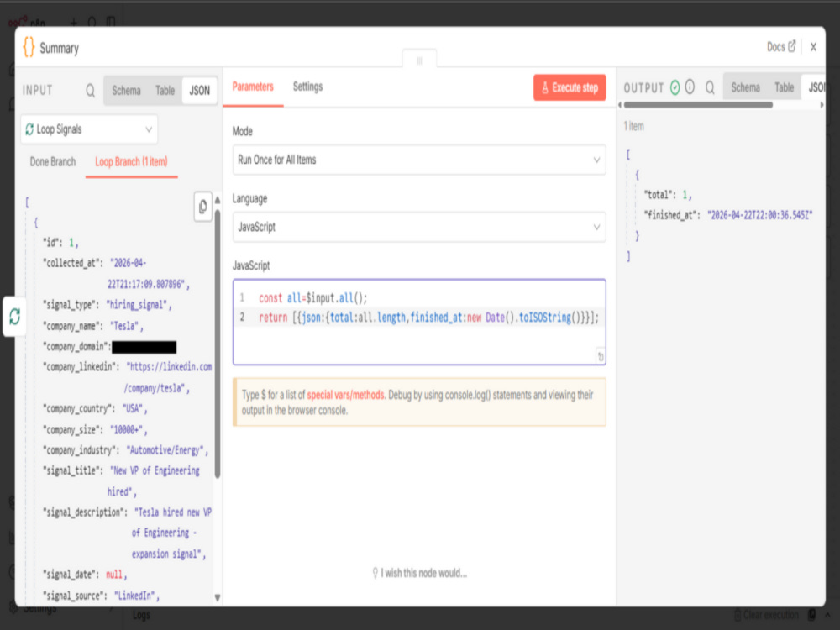Copy input JSON to clipboard
The width and height of the screenshot is (840, 630).
(x=203, y=207)
